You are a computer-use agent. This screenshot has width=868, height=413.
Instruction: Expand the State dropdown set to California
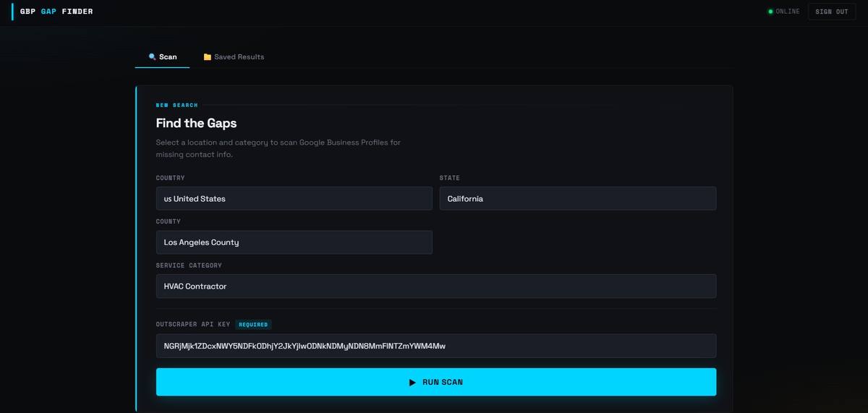coord(577,199)
